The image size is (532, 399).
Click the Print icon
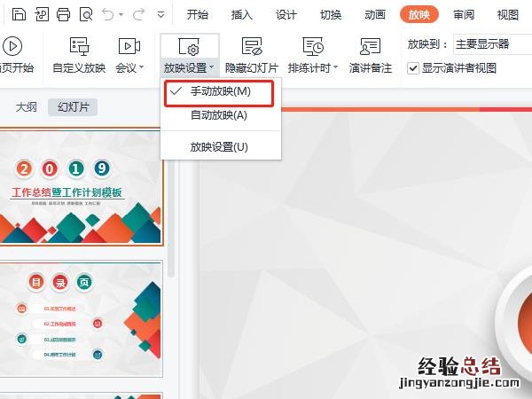[x=64, y=14]
